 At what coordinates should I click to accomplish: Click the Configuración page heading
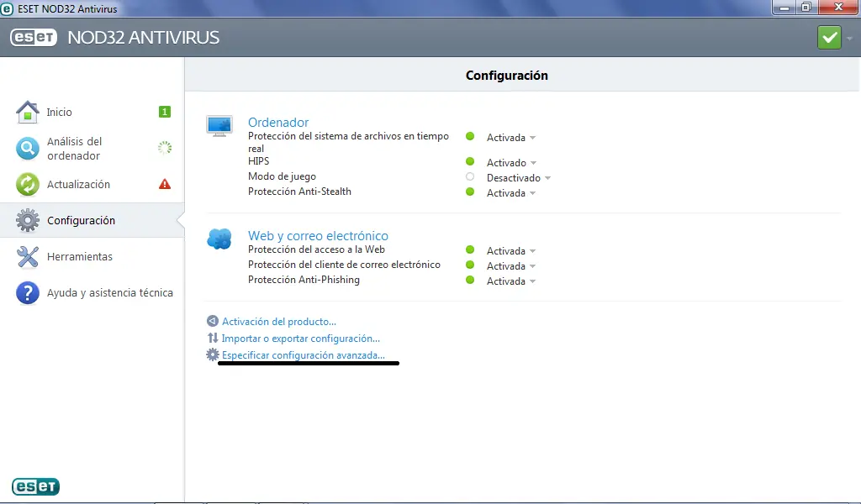(507, 76)
